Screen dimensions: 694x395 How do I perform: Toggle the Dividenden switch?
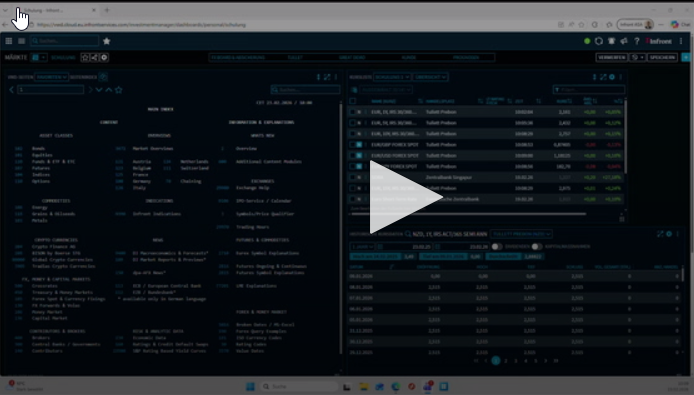tap(497, 246)
